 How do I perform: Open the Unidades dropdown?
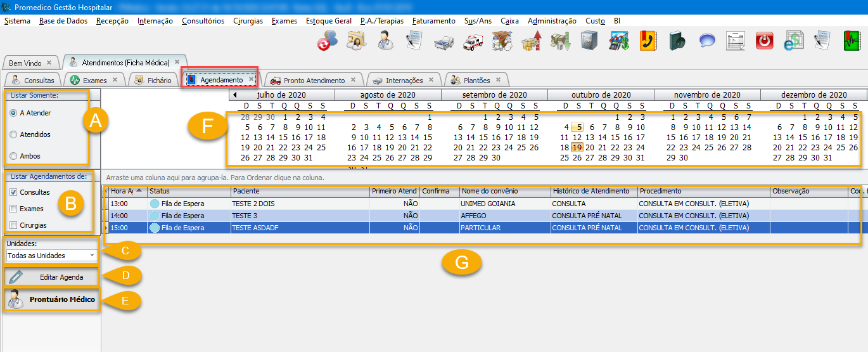coord(93,256)
